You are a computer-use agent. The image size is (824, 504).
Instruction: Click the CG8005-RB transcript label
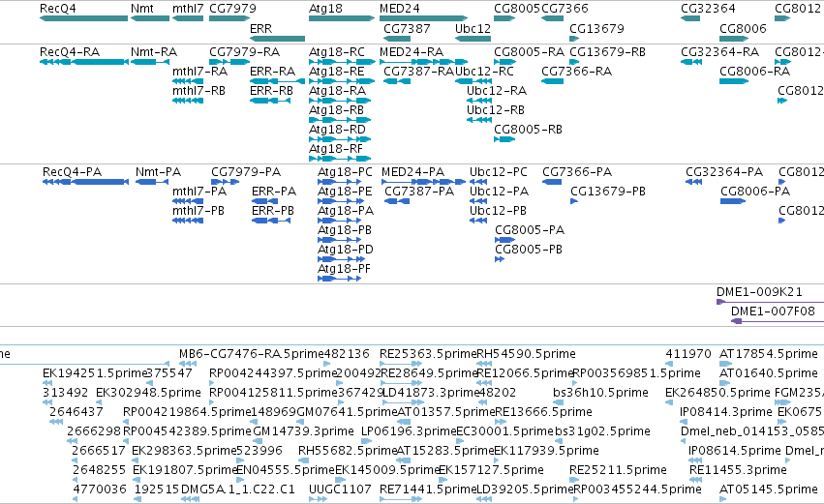(x=528, y=130)
